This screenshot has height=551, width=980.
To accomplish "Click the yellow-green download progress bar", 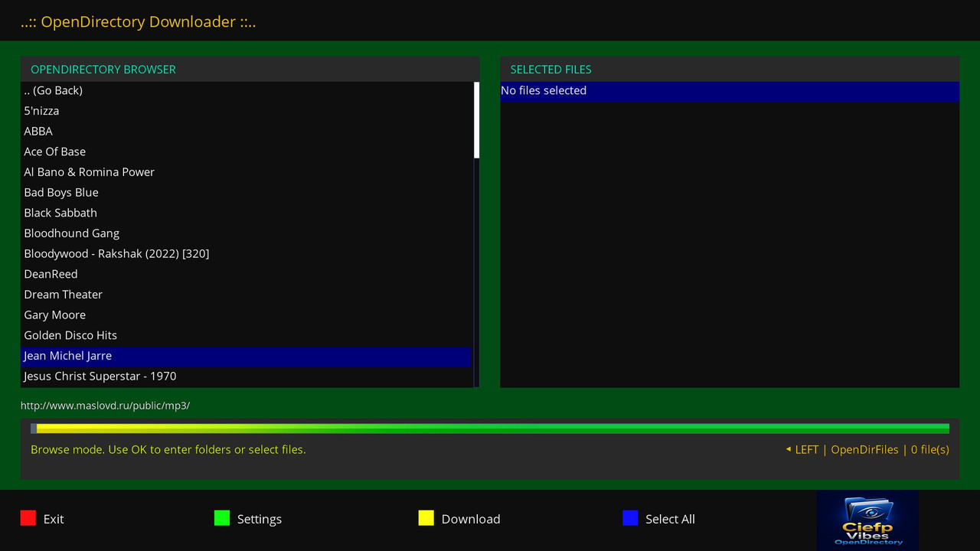I will (490, 429).
